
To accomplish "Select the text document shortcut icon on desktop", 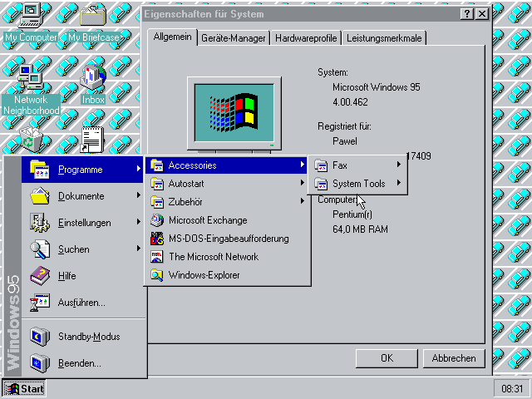I will click(x=92, y=140).
